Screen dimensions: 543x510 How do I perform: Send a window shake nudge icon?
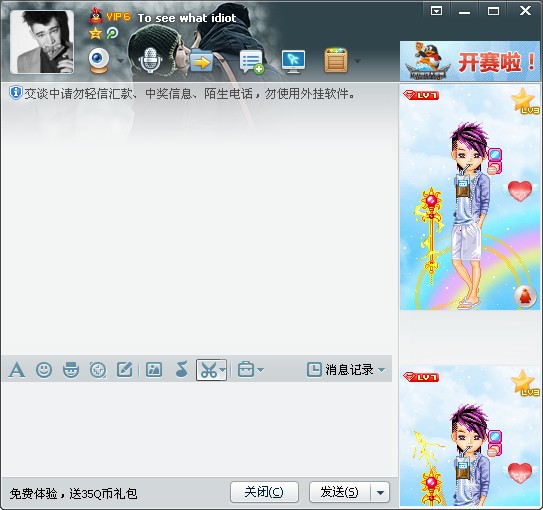[98, 369]
